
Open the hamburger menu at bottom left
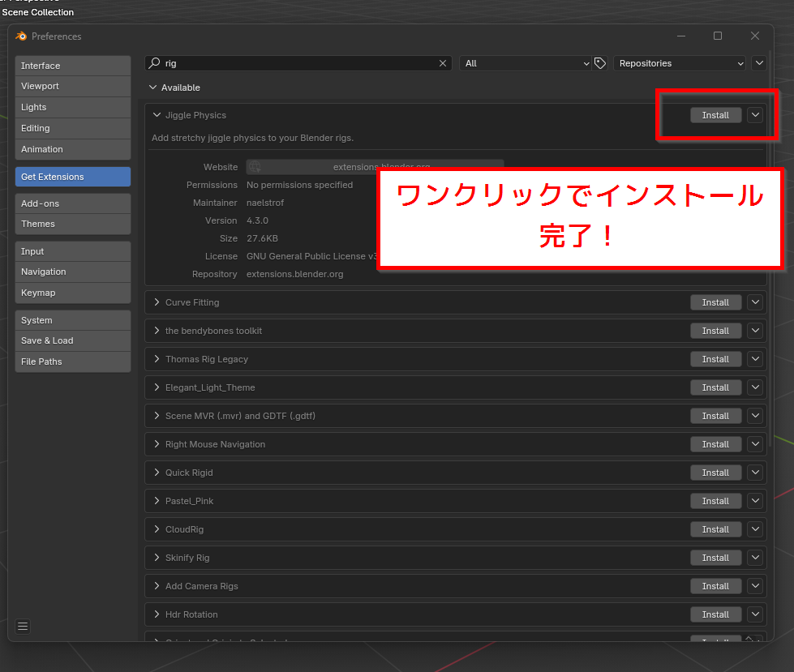click(23, 626)
